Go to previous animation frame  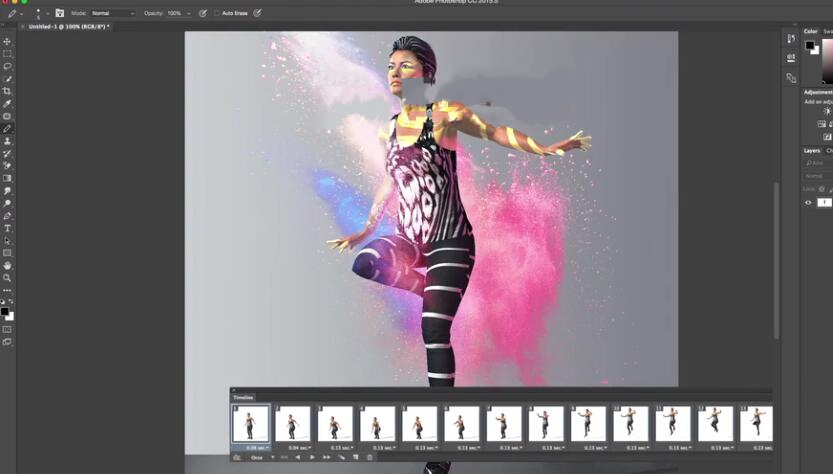[x=298, y=457]
